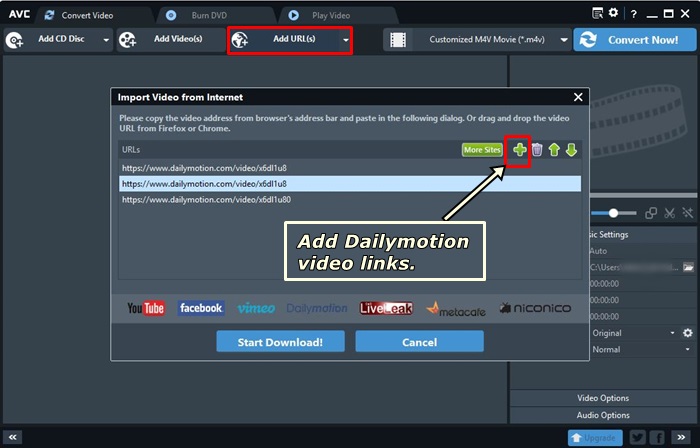
Task: Click the Cancel button
Action: tap(420, 342)
